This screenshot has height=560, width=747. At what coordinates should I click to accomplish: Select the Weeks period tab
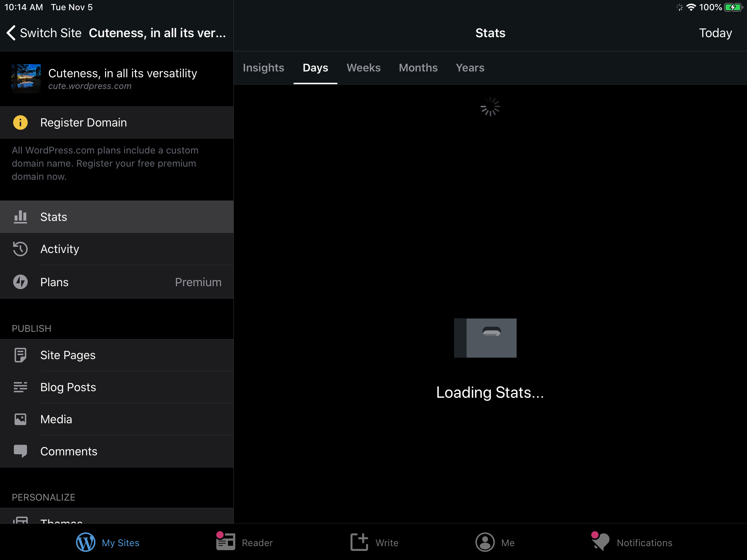[363, 68]
